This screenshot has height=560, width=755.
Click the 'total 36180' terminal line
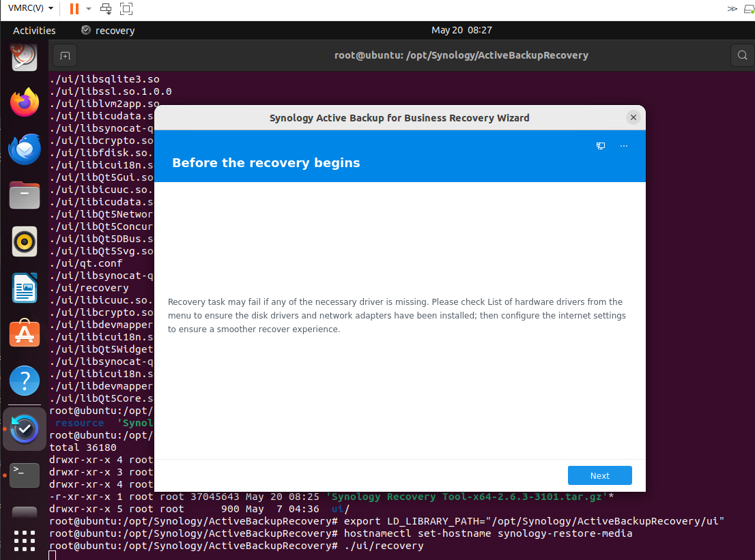83,447
